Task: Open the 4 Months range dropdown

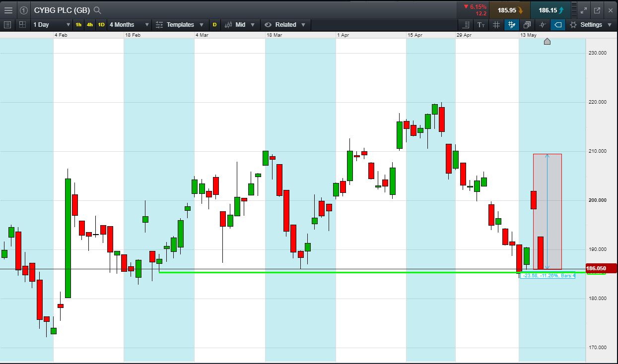Action: pyautogui.click(x=129, y=24)
